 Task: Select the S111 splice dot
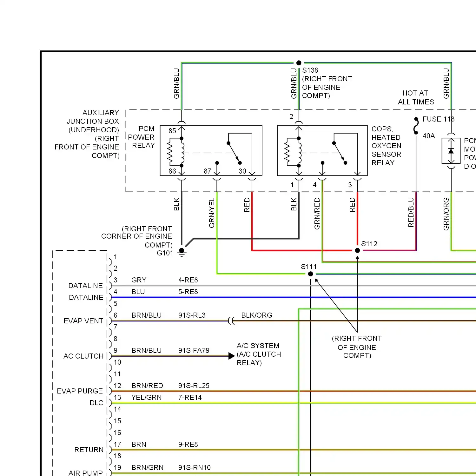(x=311, y=274)
